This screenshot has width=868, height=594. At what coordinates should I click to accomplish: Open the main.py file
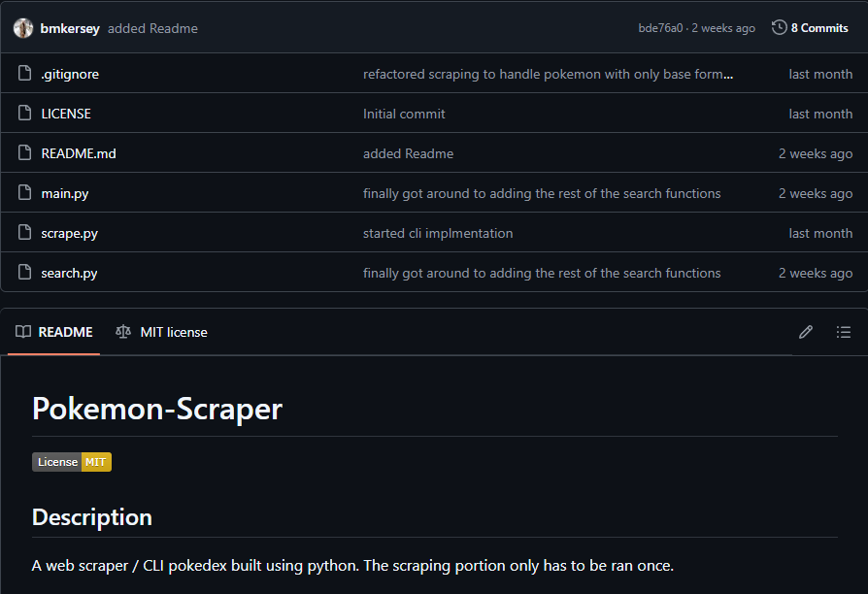pos(65,194)
